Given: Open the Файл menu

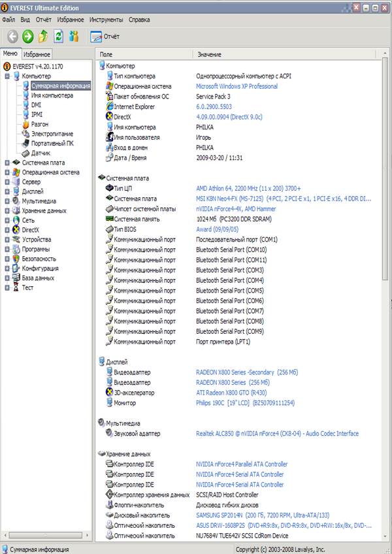Looking at the screenshot, I should pyautogui.click(x=8, y=20).
